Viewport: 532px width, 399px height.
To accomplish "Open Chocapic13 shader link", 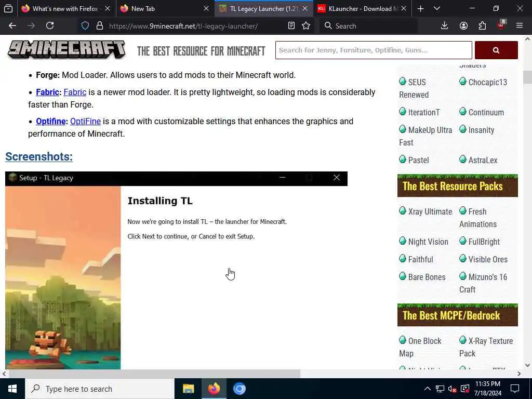I will pos(483,82).
